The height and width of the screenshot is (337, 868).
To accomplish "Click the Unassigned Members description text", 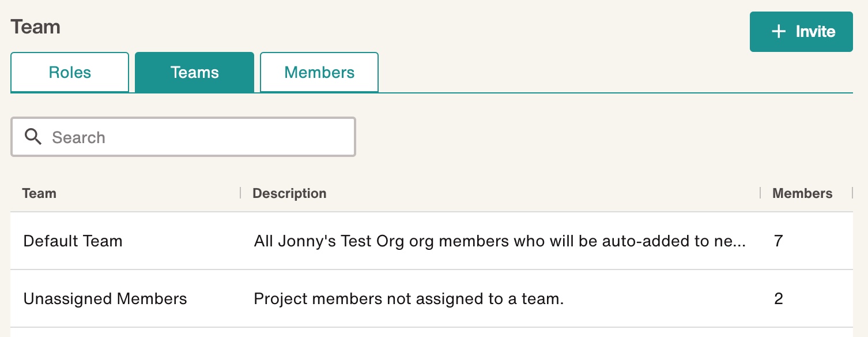I will [408, 299].
